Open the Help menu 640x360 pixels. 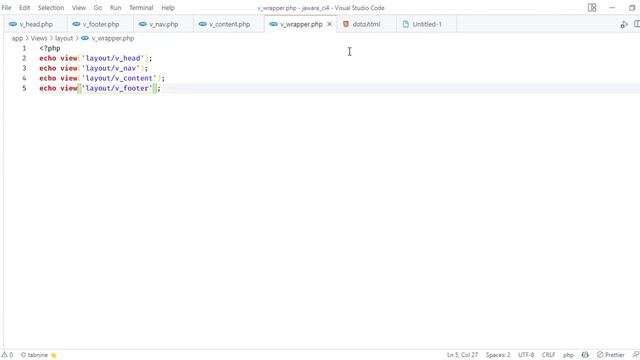click(x=168, y=8)
